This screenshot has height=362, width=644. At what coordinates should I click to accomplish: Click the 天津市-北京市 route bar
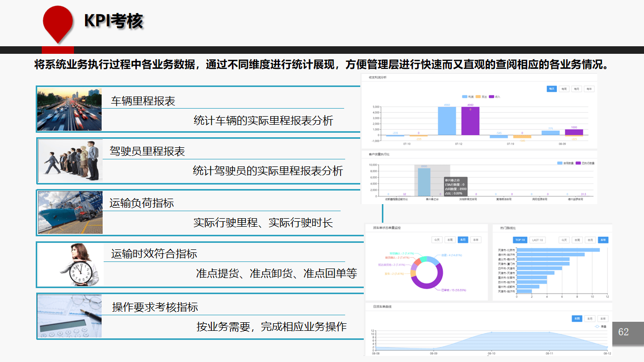pos(558,250)
